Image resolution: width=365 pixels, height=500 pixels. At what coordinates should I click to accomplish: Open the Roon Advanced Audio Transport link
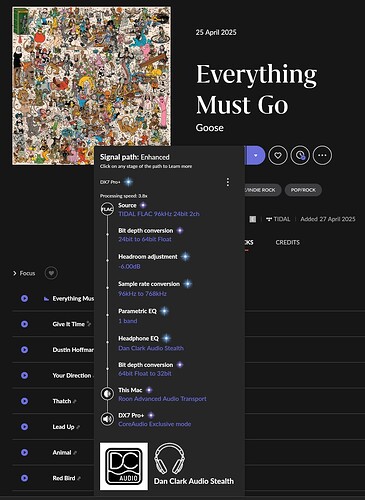click(162, 399)
